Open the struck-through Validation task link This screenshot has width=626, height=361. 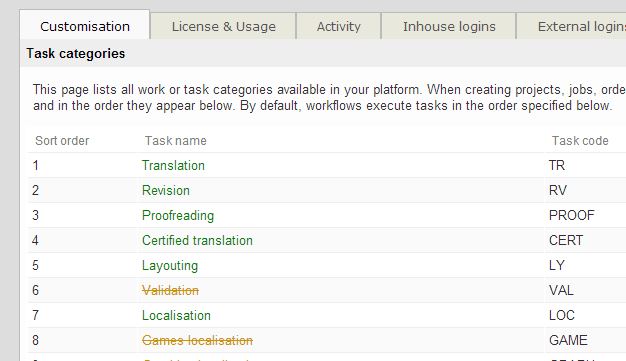[x=170, y=290]
